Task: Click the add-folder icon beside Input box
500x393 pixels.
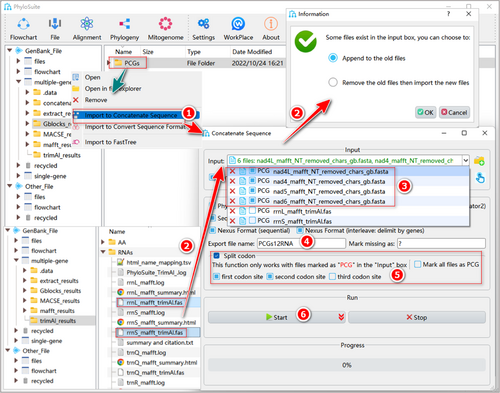Action: pyautogui.click(x=479, y=161)
